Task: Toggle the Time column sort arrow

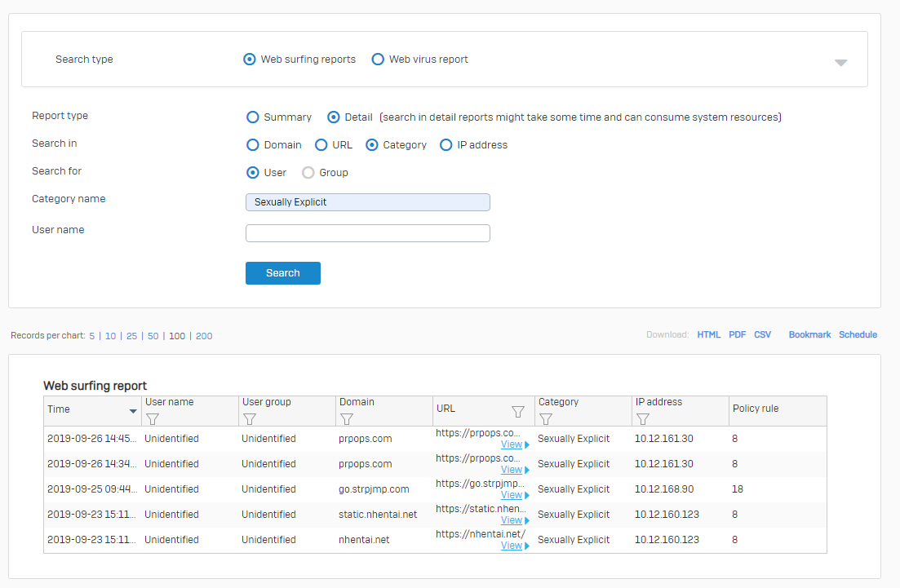Action: [x=133, y=410]
